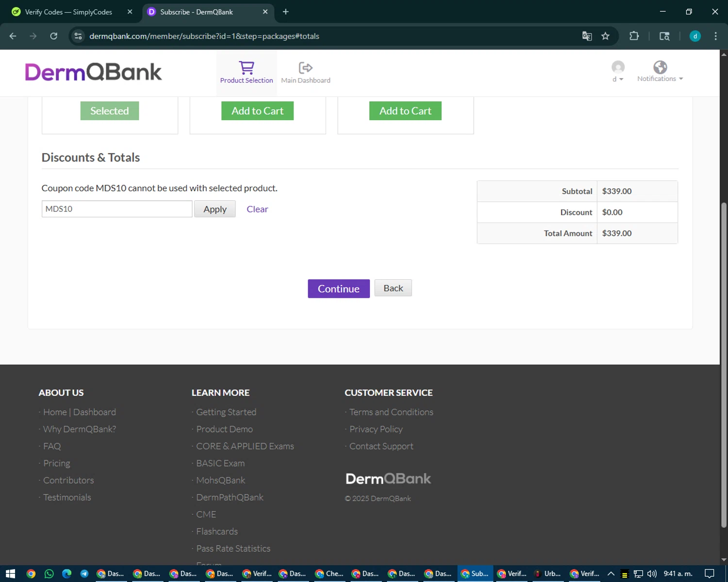
Task: Close the Verify Codes tab
Action: coord(130,12)
